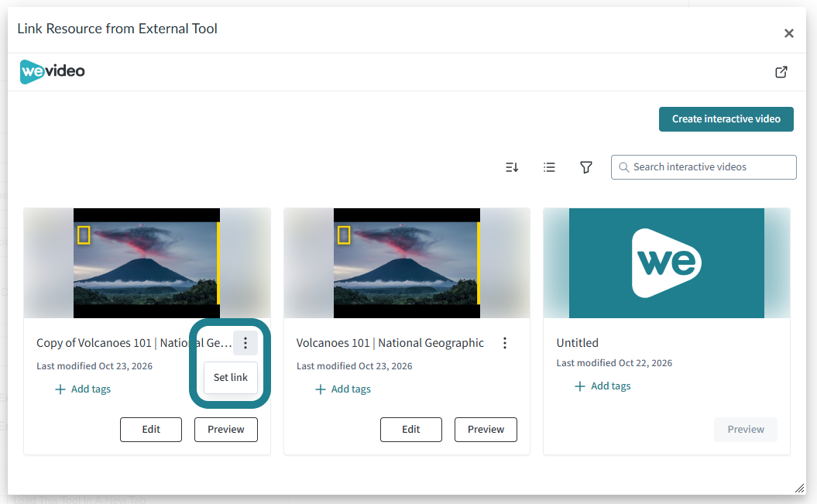Preview the Volcanoes 101 National Geographic video
This screenshot has height=504, width=817.
pyautogui.click(x=486, y=430)
